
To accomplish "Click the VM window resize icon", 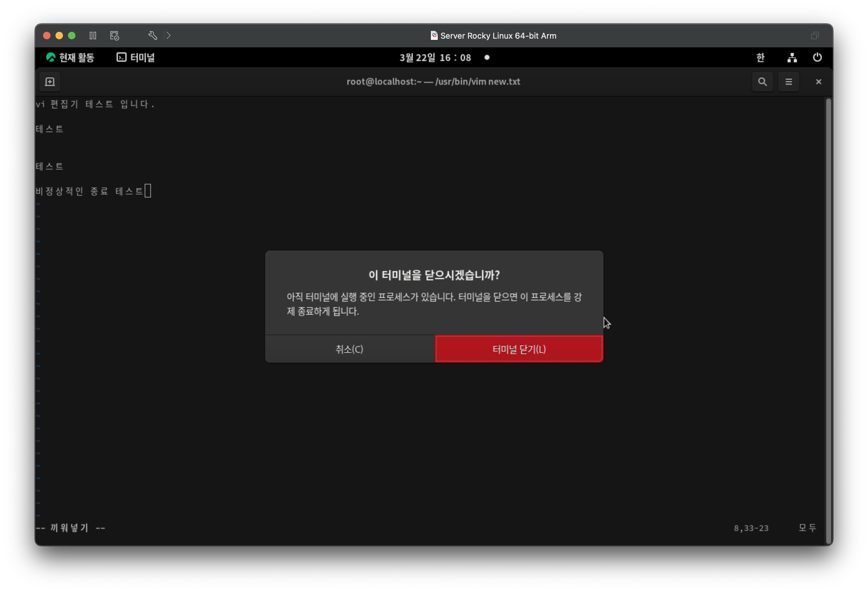I will tap(815, 36).
